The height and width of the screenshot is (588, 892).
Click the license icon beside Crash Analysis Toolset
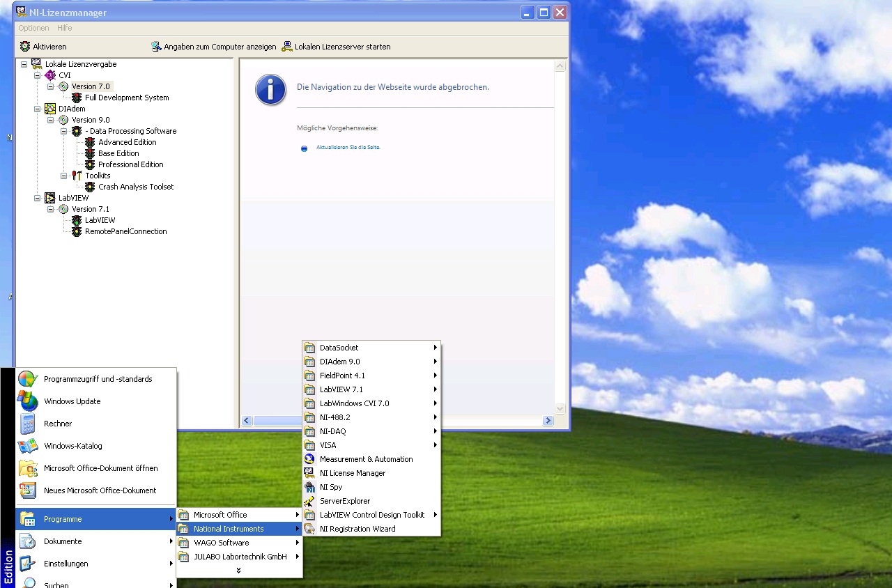(90, 187)
